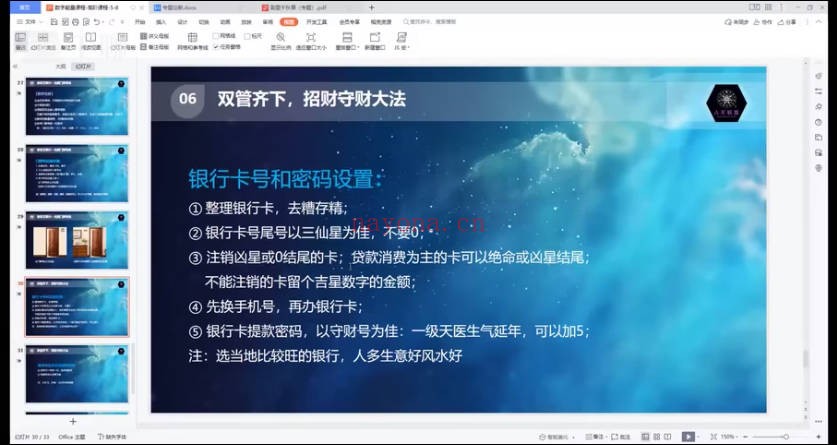Image resolution: width=837 pixels, height=445 pixels.
Task: Open the Undo history dropdown arrow
Action: click(103, 22)
